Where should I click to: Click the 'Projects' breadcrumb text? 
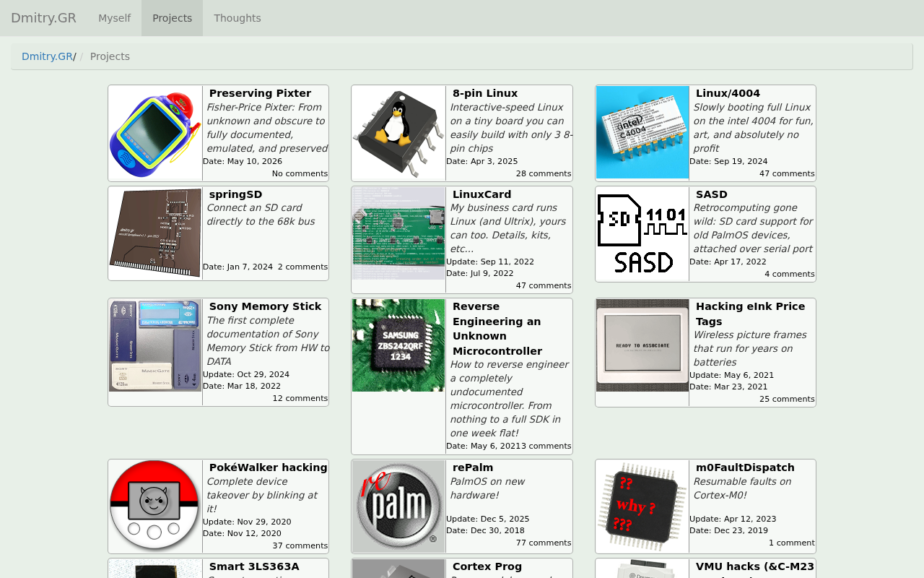pos(110,56)
